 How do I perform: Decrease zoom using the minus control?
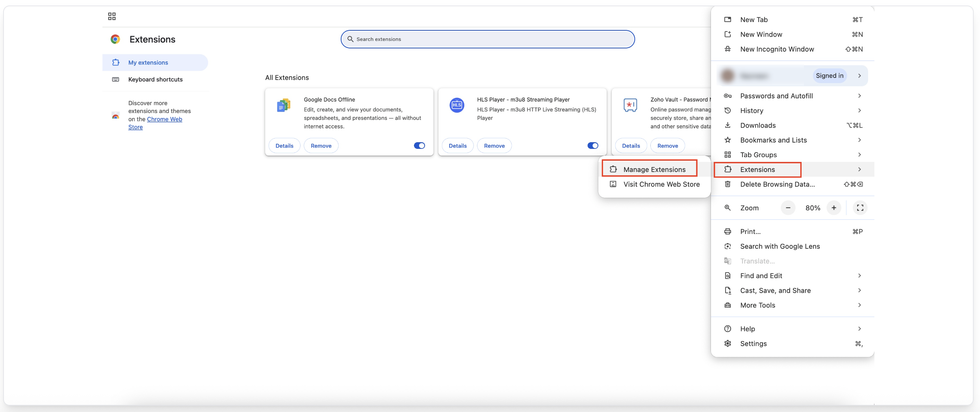[788, 208]
